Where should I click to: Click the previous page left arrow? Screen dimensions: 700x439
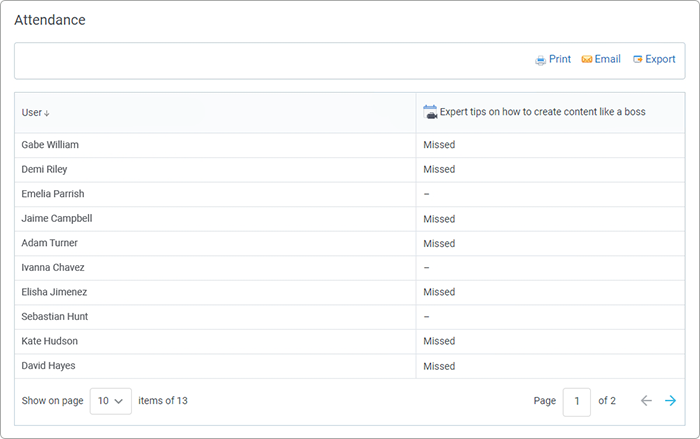click(646, 401)
